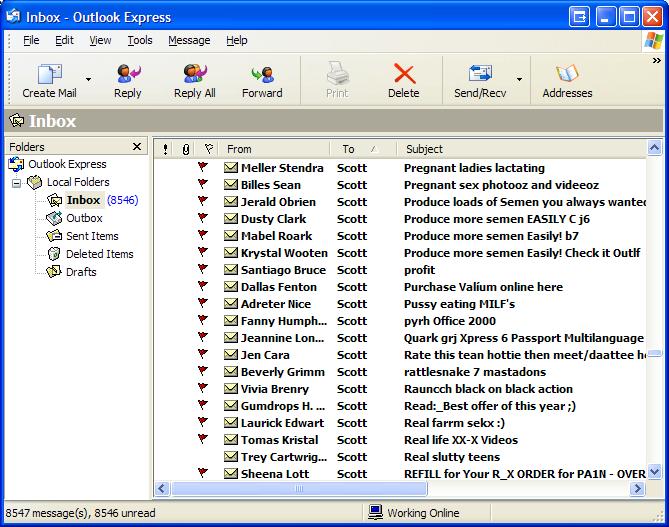Screen dimensions: 669x527
Task: Open the File menu
Action: pos(31,40)
